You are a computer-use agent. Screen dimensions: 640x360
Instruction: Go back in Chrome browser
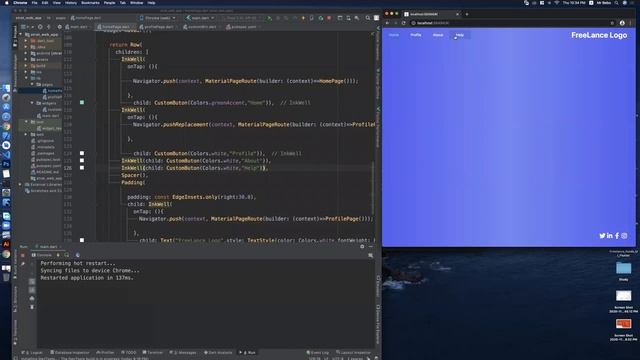[387, 23]
